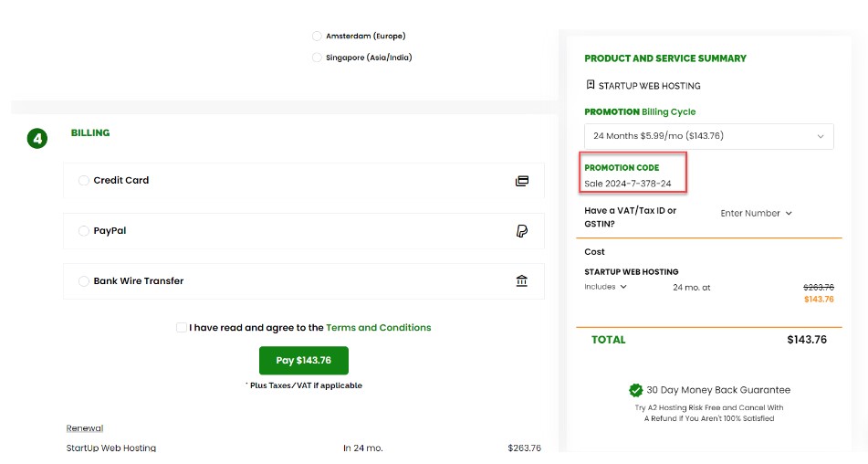This screenshot has width=868, height=464.
Task: Expand the Enter Number VAT field
Action: point(756,213)
